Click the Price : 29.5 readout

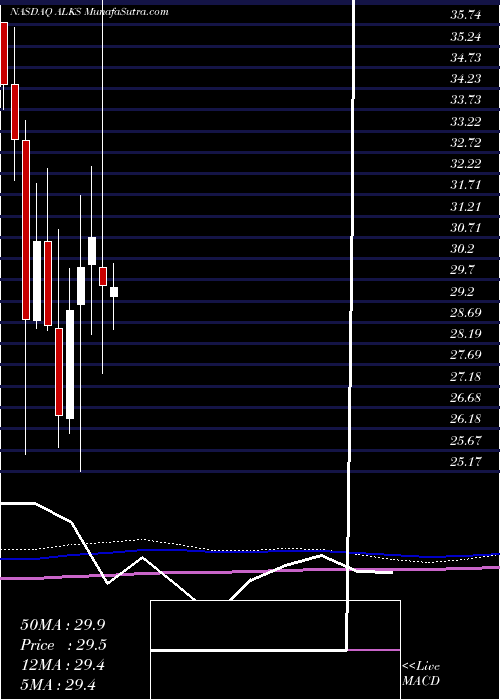63,645
